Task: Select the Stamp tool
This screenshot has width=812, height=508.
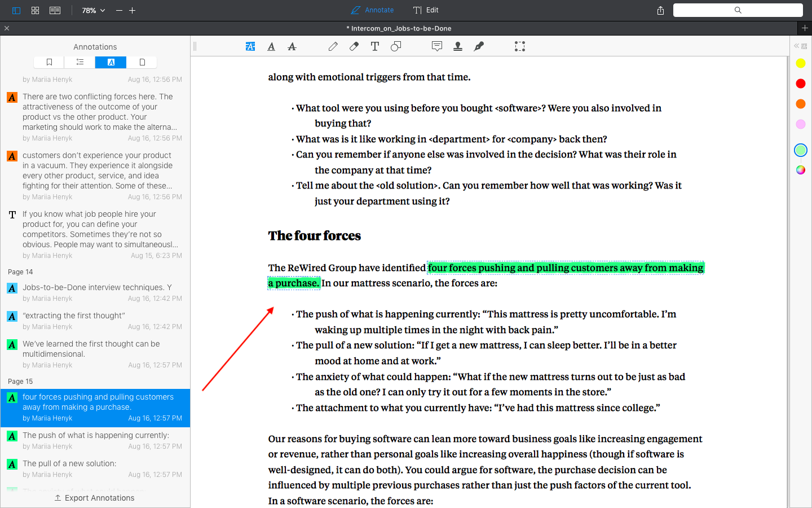Action: point(458,46)
